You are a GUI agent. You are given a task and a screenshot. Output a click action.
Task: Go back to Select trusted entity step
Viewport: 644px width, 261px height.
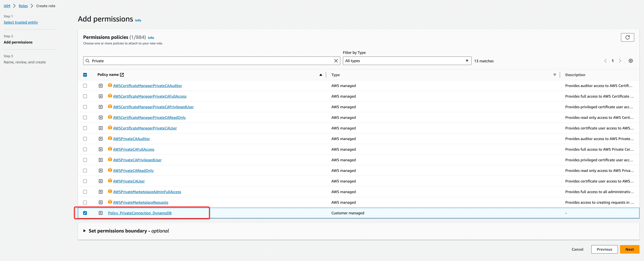21,22
